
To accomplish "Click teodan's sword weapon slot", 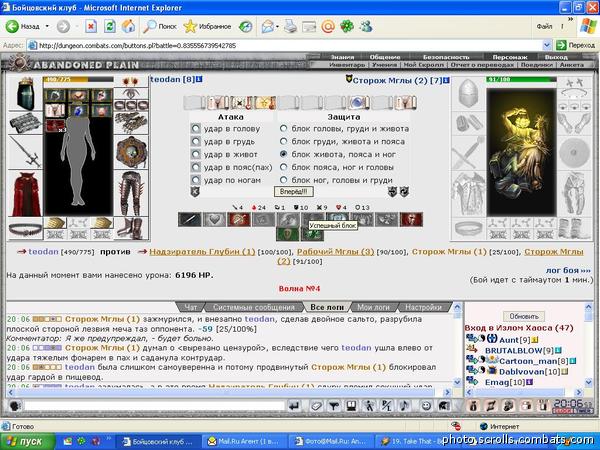I will (25, 152).
